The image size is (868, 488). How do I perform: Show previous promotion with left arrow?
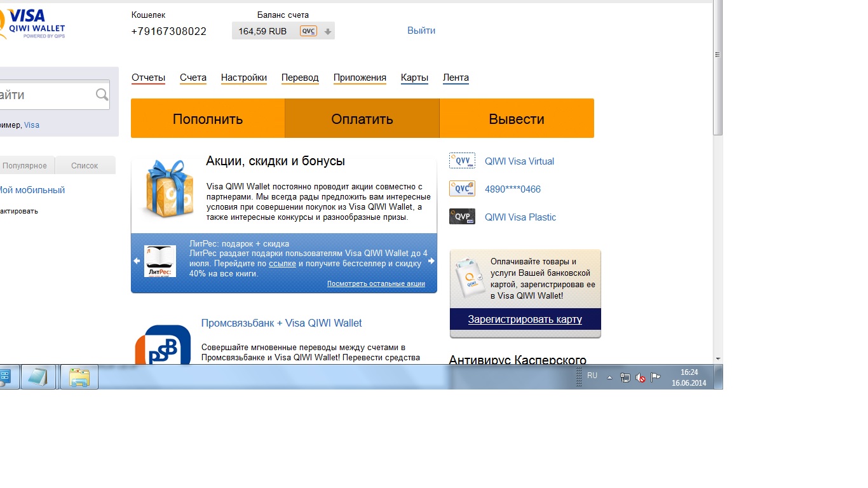[x=137, y=261]
